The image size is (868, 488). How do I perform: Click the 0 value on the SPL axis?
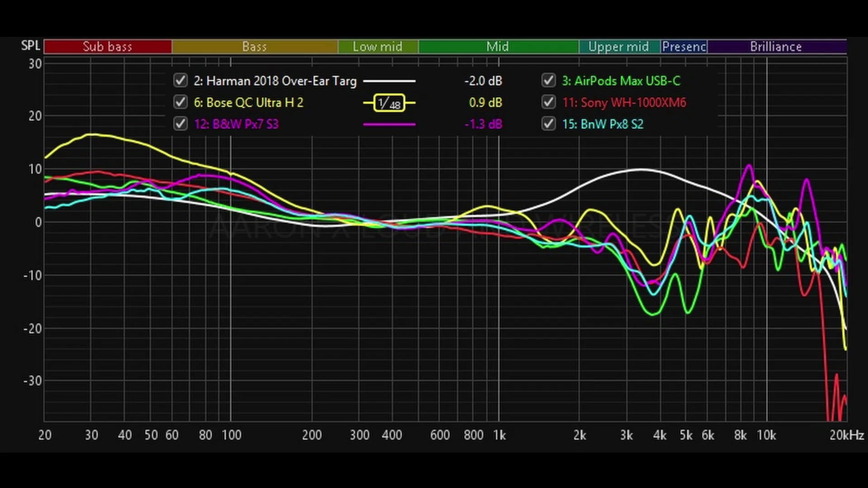tap(38, 222)
